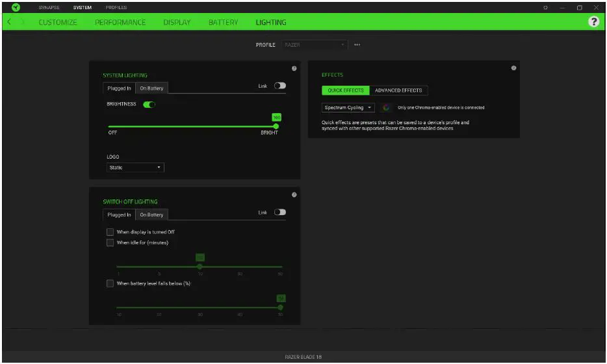This screenshot has height=364, width=607.
Task: Click the Only one Chroma-enabled device text
Action: (441, 108)
